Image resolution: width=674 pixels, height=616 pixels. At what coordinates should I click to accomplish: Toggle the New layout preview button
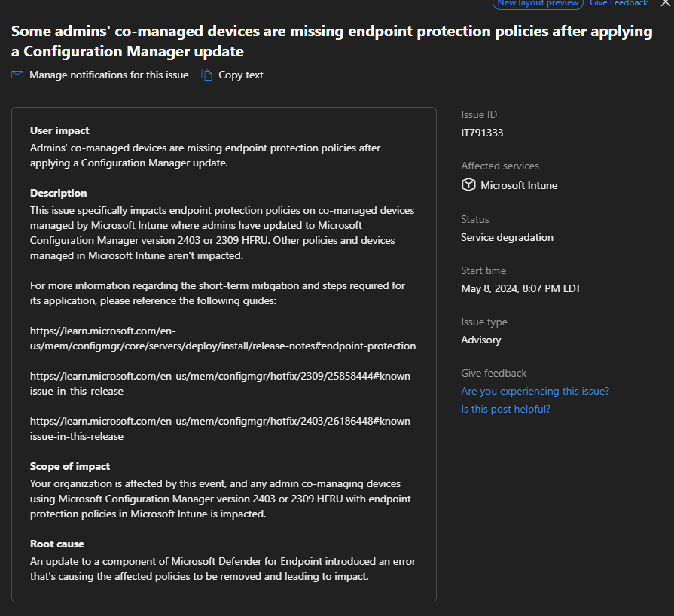pos(538,3)
